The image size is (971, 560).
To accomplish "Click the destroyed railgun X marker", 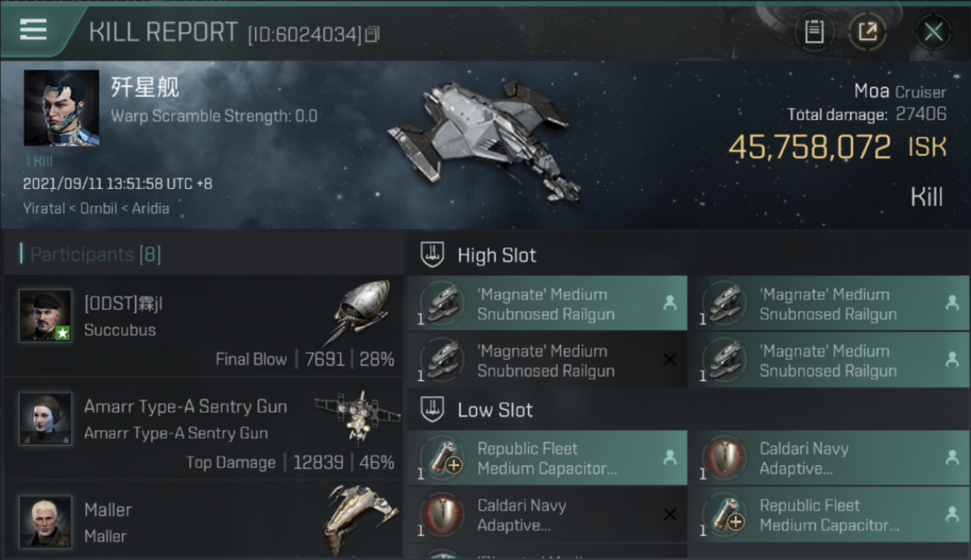I will pos(669,360).
